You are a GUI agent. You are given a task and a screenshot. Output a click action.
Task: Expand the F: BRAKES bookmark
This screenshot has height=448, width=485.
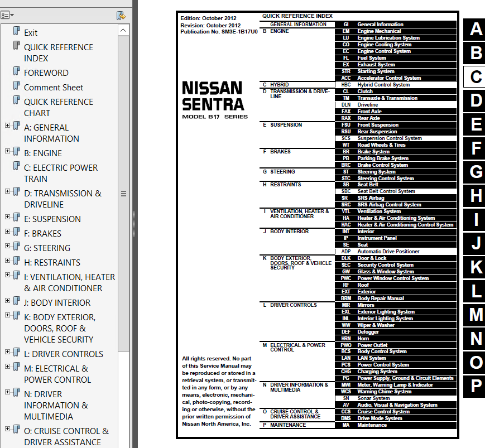point(7,232)
